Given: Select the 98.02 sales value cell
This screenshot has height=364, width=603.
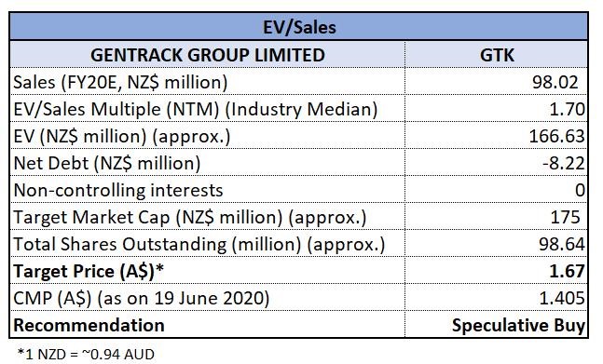Looking at the screenshot, I should pyautogui.click(x=497, y=82).
